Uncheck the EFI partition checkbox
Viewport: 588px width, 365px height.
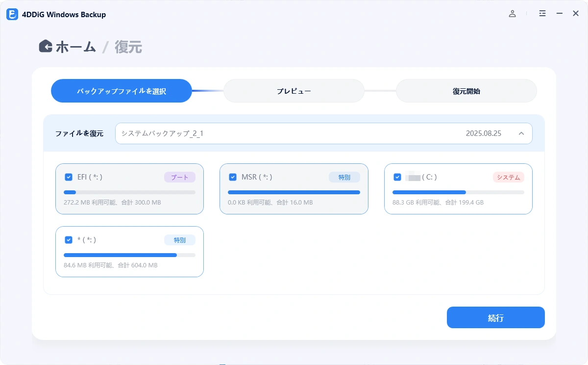(x=69, y=177)
